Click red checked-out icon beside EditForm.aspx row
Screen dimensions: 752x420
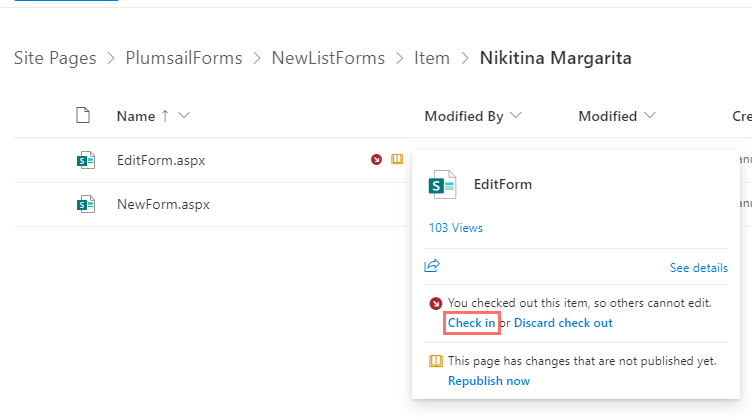click(376, 160)
